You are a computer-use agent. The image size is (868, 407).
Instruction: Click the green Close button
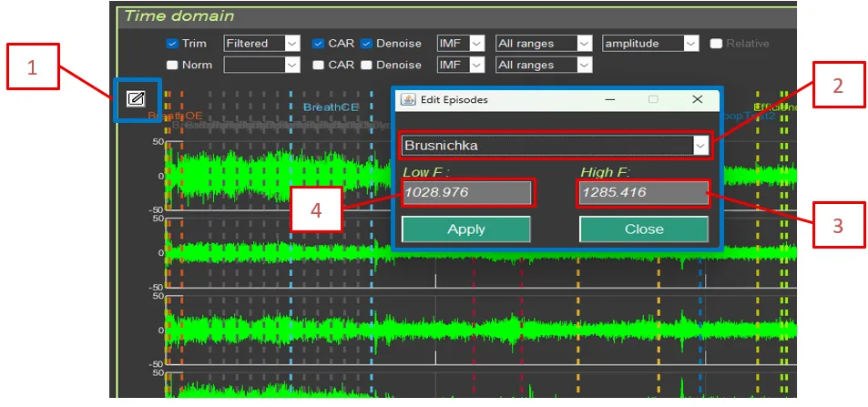click(643, 229)
